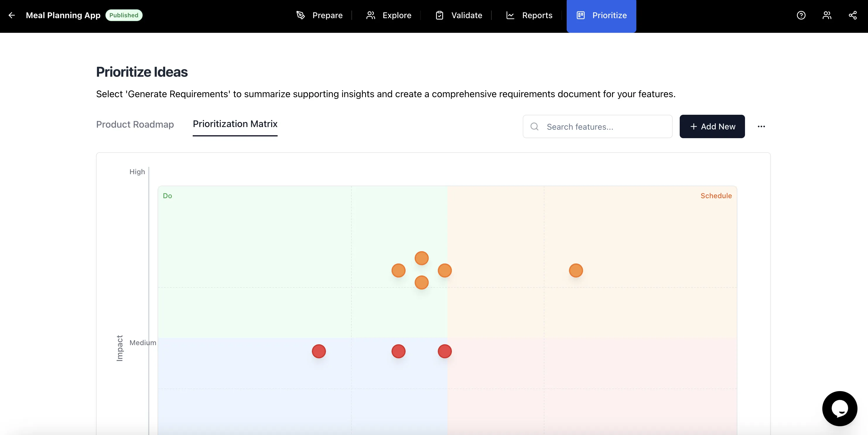Open the Reports section

click(529, 16)
